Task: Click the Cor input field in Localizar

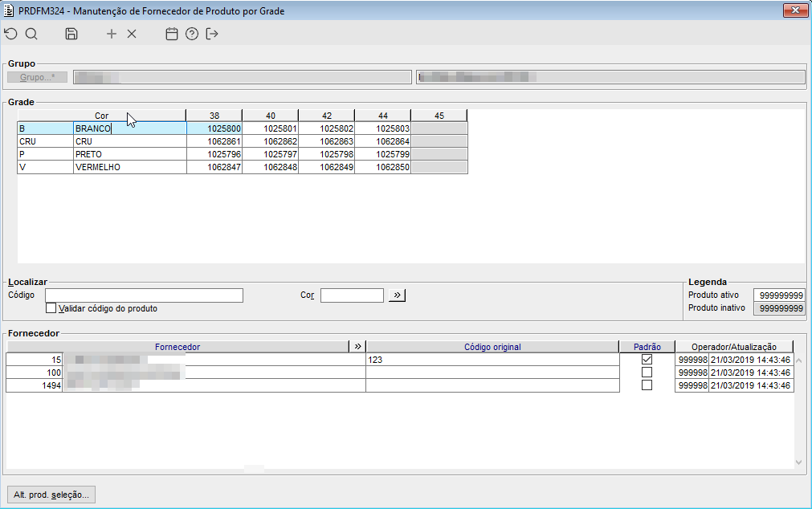Action: 352,295
